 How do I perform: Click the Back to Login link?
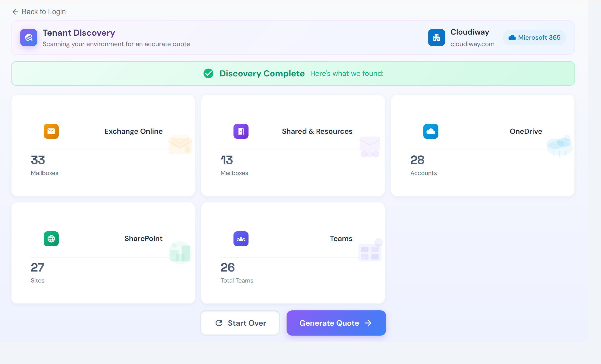(39, 12)
